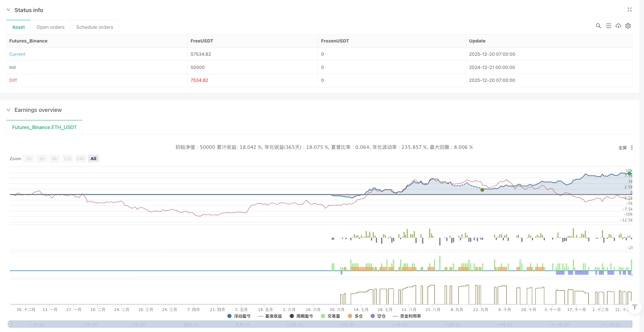Screen dimensions: 644x332
Task: Hide the 交易量 legend series
Action: pyautogui.click(x=330, y=316)
